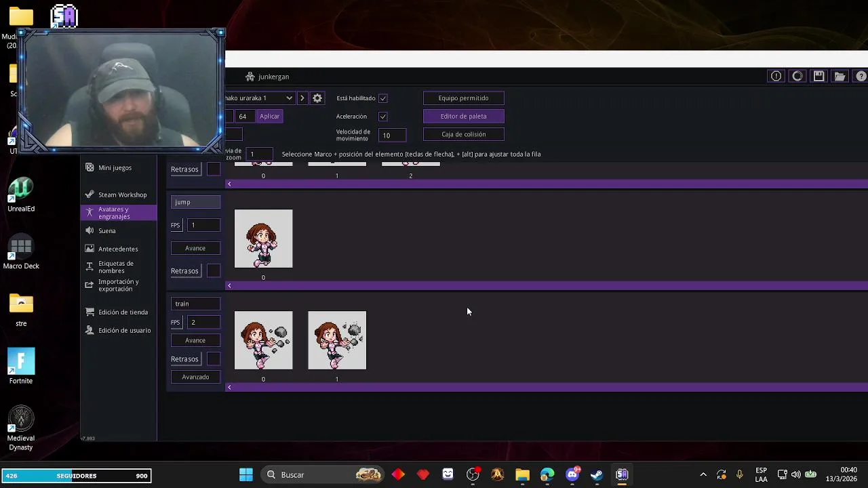Image resolution: width=868 pixels, height=488 pixels.
Task: Click Caja de colisión button
Action: pos(463,134)
